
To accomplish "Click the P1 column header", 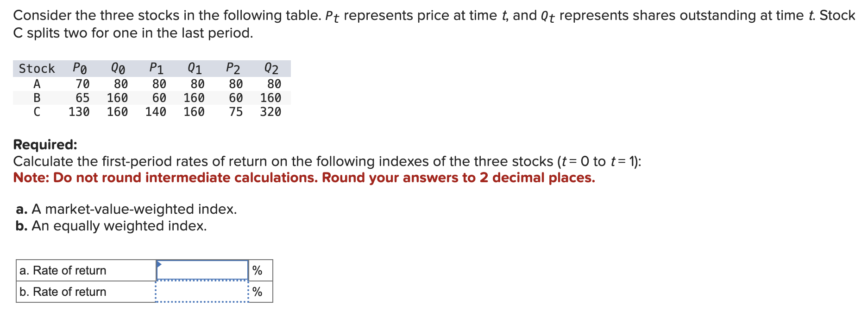I will 155,68.
